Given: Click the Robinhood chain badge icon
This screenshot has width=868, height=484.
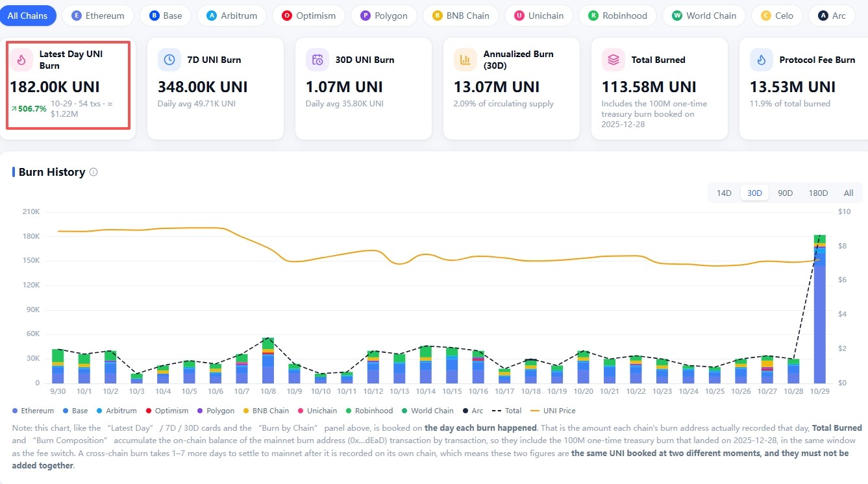Looking at the screenshot, I should click(593, 16).
